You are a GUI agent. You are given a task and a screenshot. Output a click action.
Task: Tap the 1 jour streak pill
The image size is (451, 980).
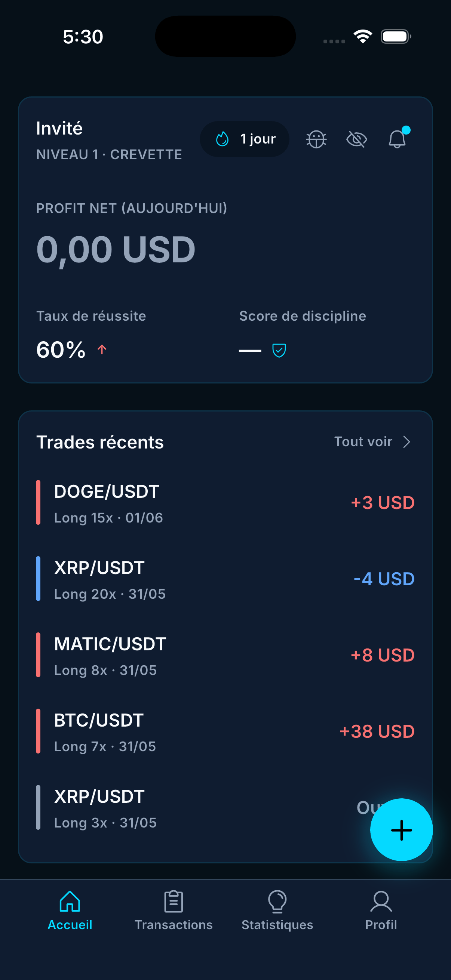pyautogui.click(x=244, y=139)
